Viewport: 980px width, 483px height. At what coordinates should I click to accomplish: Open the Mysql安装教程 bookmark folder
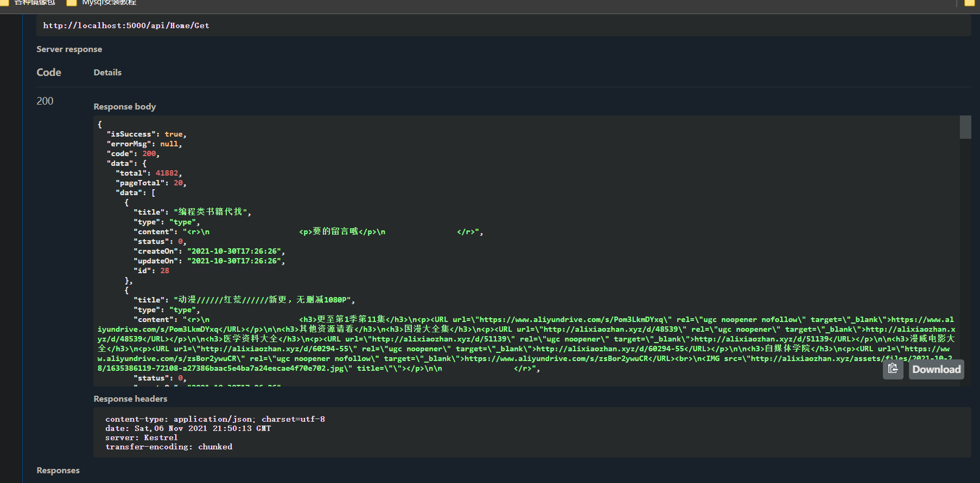(102, 3)
